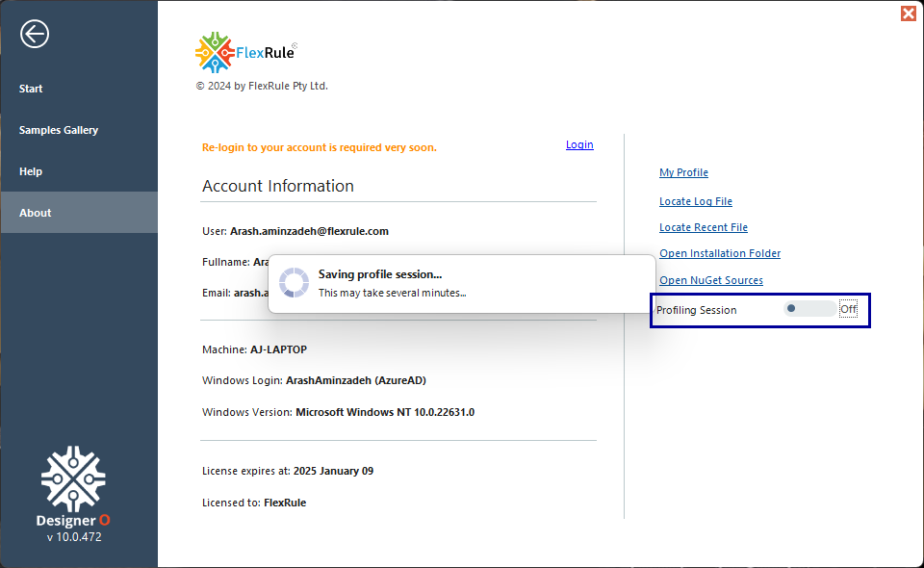The image size is (924, 568).
Task: Click Windows Version Microsoft Windows NT 10.0.22631.0
Action: coord(385,412)
